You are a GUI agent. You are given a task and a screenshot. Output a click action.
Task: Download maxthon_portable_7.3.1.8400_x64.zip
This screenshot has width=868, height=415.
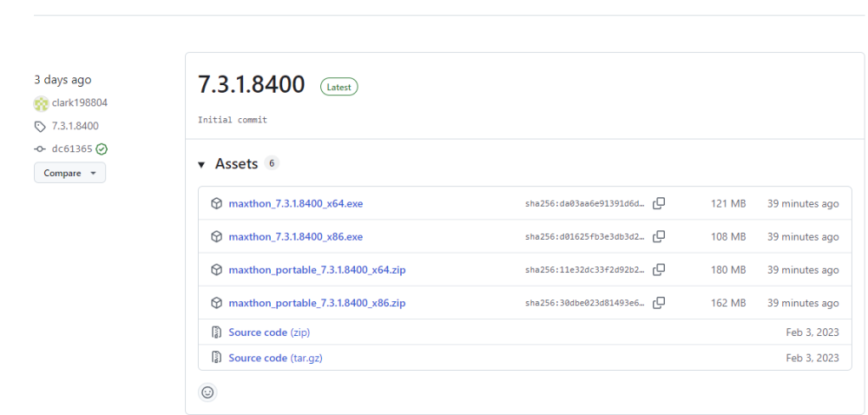(x=317, y=270)
